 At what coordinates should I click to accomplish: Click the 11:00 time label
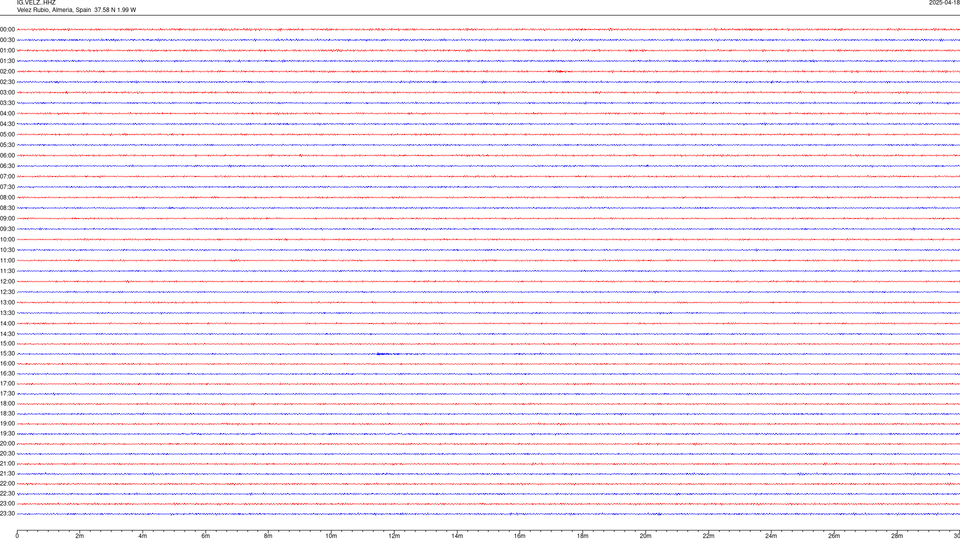click(x=7, y=261)
